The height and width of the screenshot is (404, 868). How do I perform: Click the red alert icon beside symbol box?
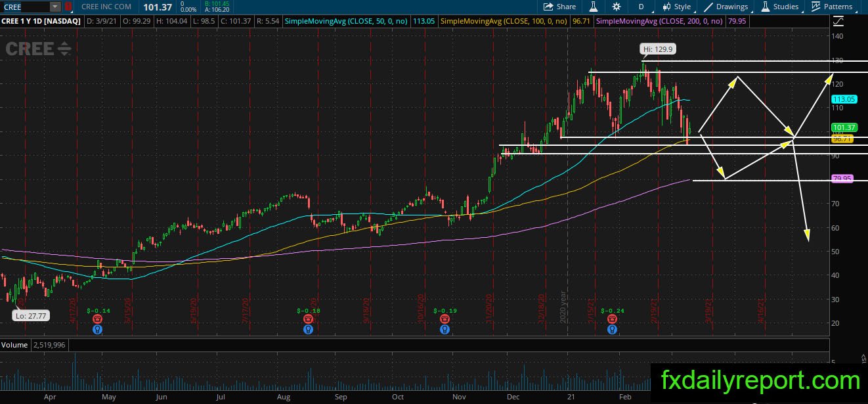point(68,7)
